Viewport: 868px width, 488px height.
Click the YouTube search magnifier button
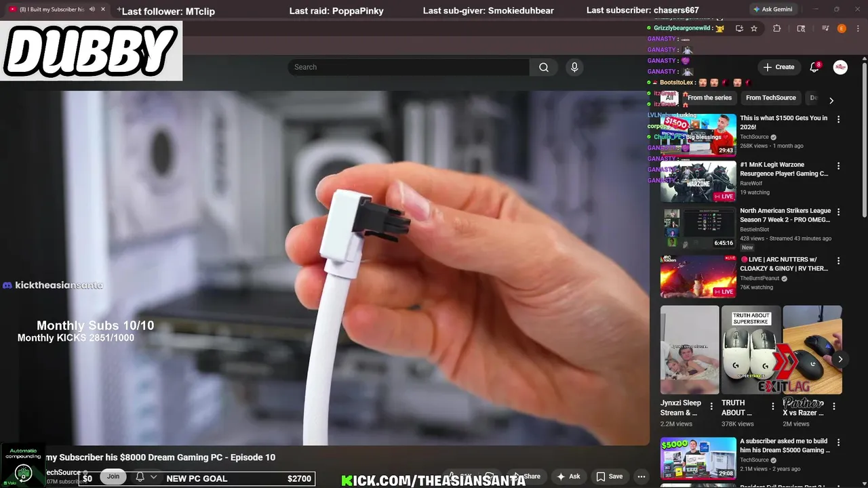[x=544, y=67]
